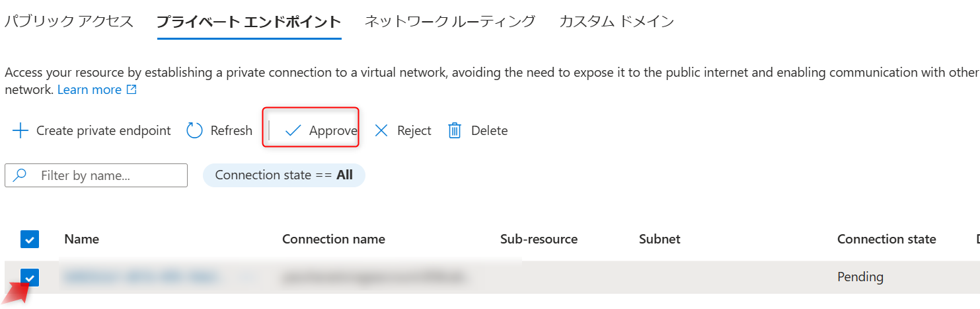Click the search magnifier icon in filter box

tap(20, 175)
